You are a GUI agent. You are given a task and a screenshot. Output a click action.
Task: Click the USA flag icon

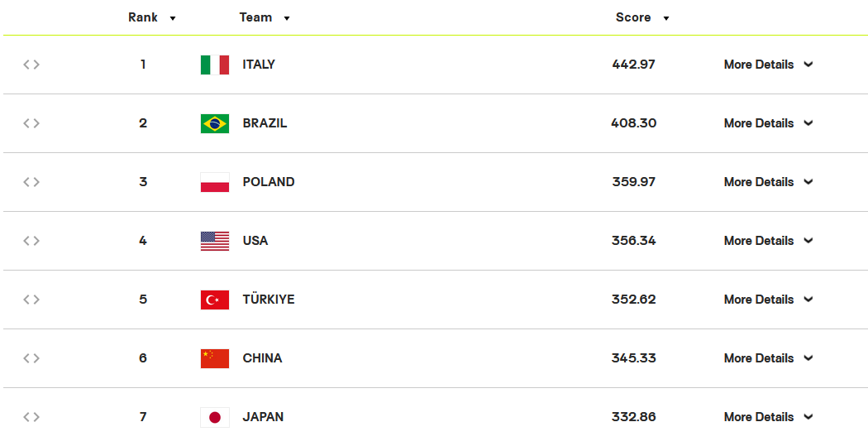215,241
